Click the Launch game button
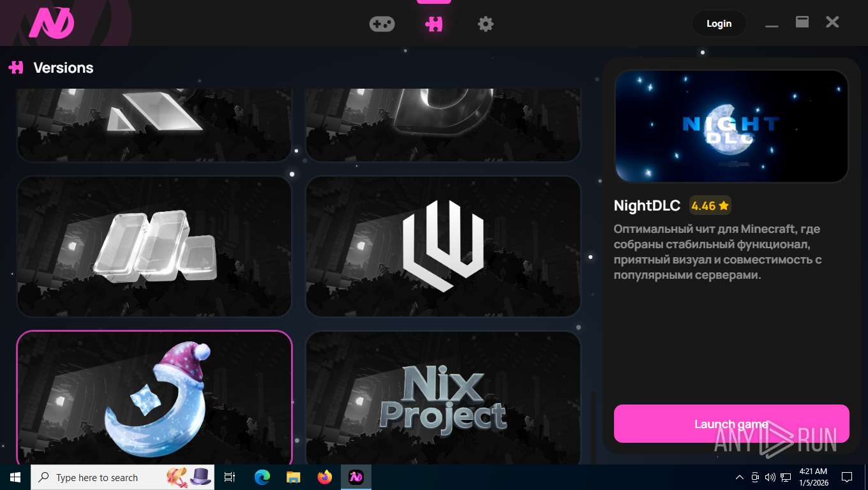868x490 pixels. click(x=731, y=424)
